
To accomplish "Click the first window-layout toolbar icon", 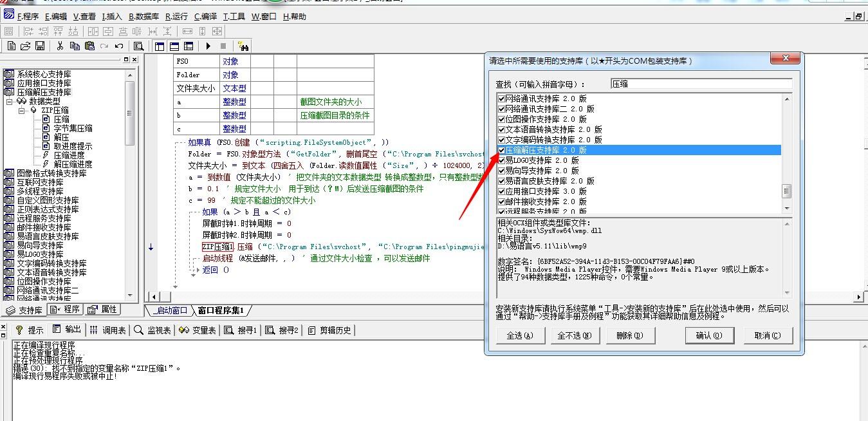I will point(160,46).
